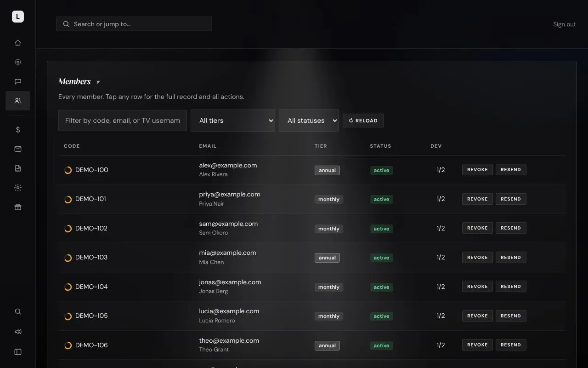
Task: Open the home icon in the sidebar
Action: pyautogui.click(x=18, y=43)
